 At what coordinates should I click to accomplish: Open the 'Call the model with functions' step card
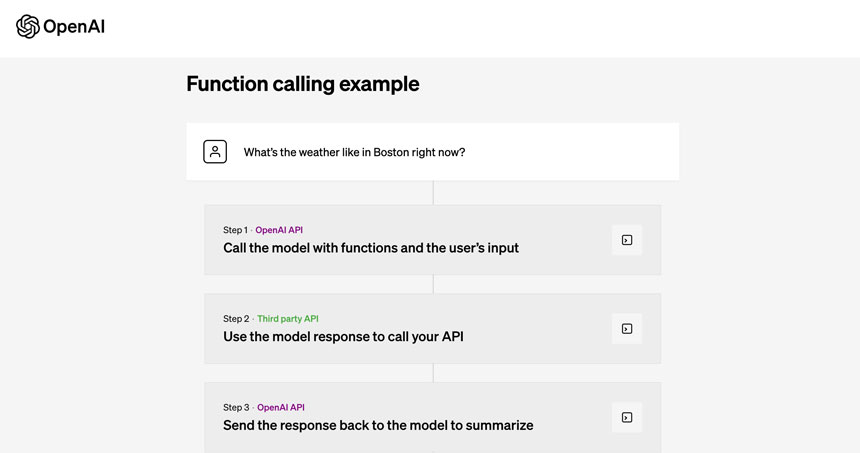click(x=433, y=240)
